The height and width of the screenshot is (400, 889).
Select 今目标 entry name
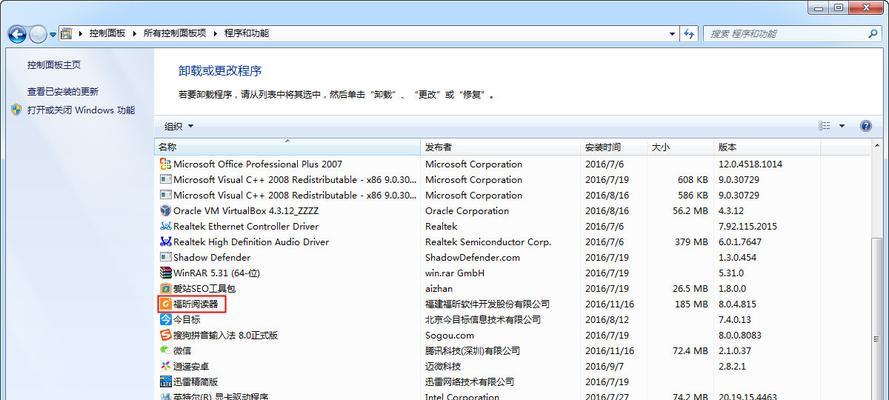[187, 320]
